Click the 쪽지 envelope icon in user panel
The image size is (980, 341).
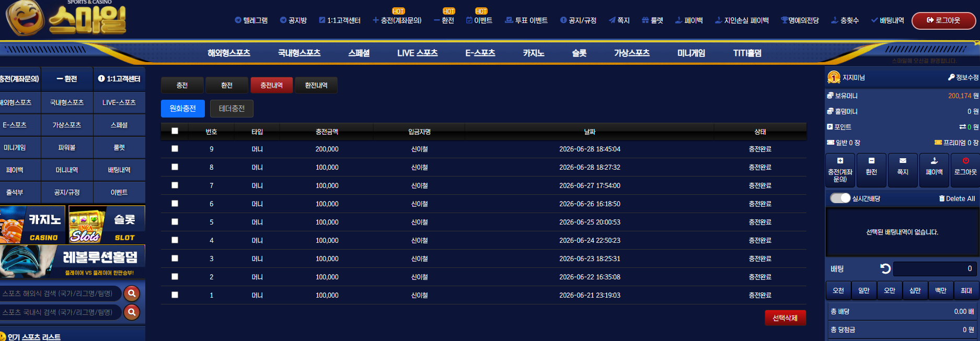pyautogui.click(x=903, y=161)
